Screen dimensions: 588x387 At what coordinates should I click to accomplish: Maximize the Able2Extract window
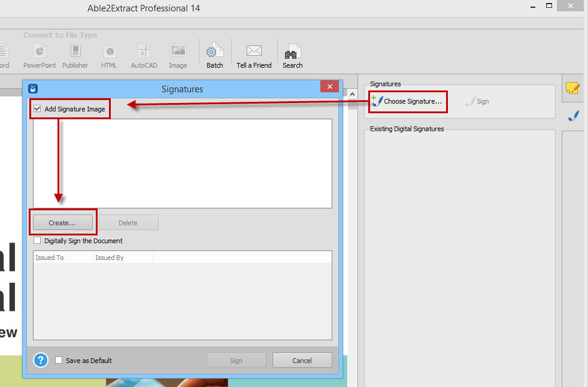tap(549, 5)
